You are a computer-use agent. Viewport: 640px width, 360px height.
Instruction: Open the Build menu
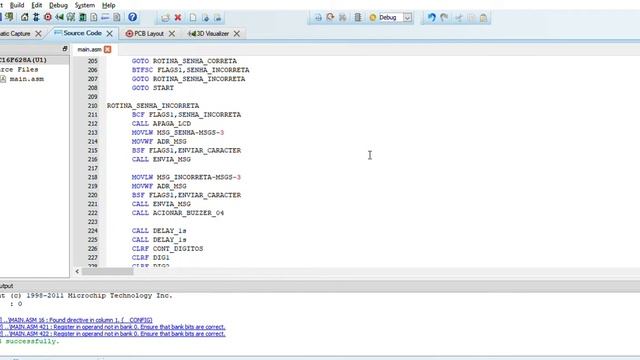click(x=17, y=5)
